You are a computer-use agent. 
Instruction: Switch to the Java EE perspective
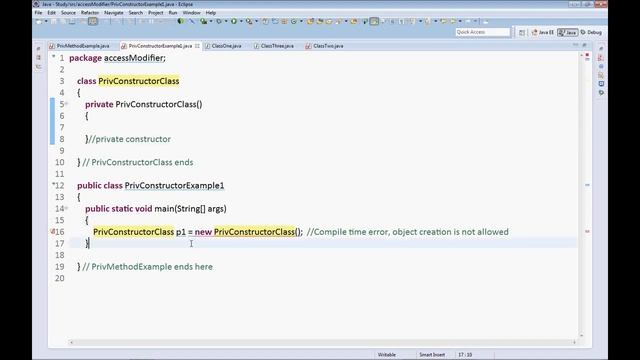point(542,32)
